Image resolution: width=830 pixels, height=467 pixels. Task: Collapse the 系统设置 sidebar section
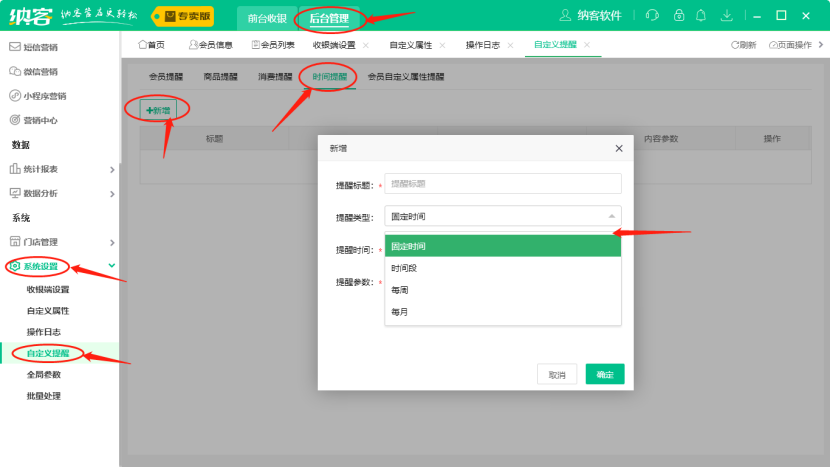click(111, 266)
